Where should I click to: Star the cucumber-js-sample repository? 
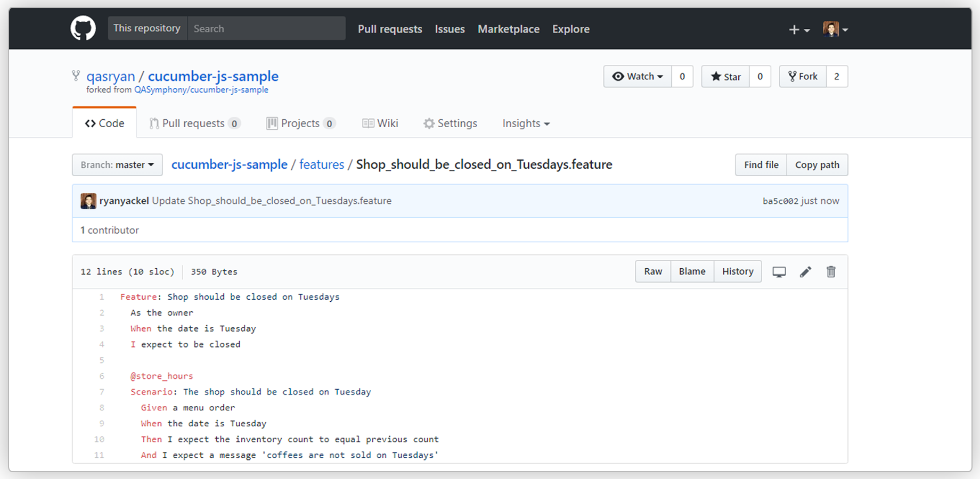pyautogui.click(x=725, y=77)
